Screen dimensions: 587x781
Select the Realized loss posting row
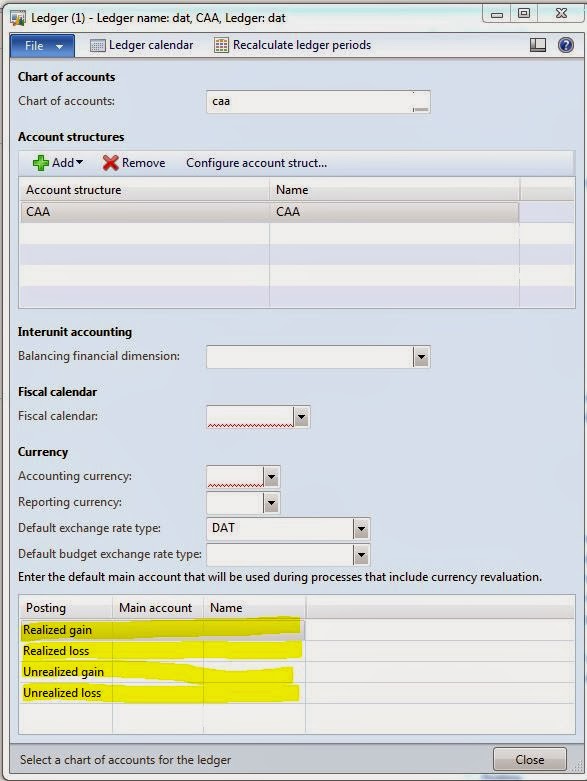162,651
